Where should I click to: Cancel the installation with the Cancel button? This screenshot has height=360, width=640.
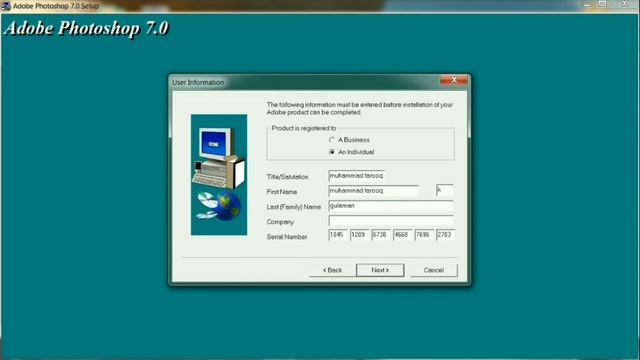[x=433, y=270]
